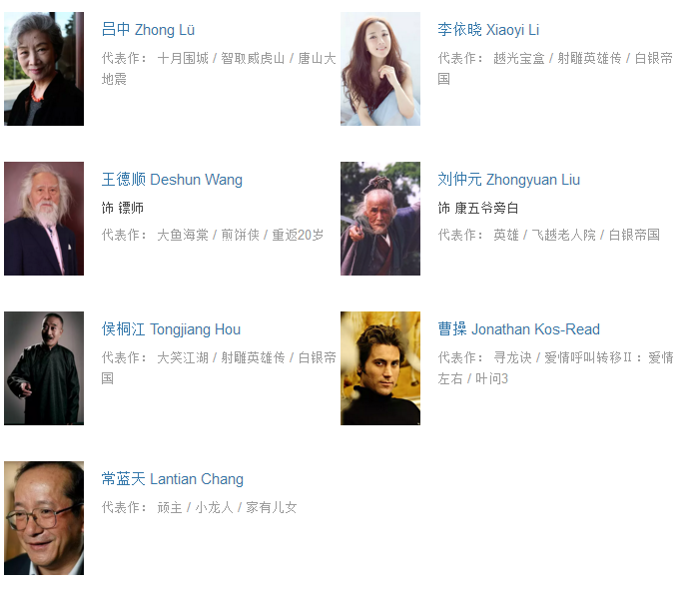Click the photo of Zhong Lü
Image resolution: width=700 pixels, height=591 pixels.
(44, 69)
